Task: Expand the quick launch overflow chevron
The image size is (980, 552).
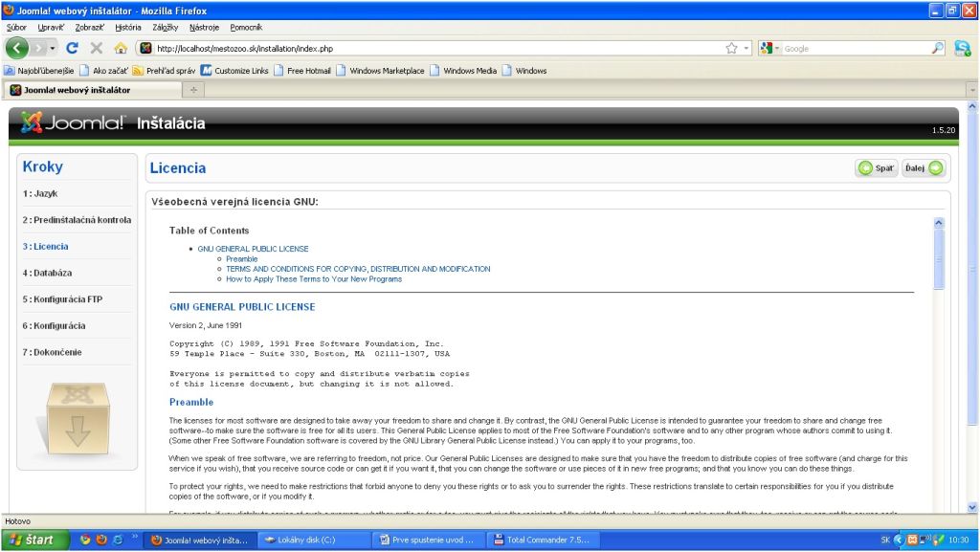Action: (134, 537)
